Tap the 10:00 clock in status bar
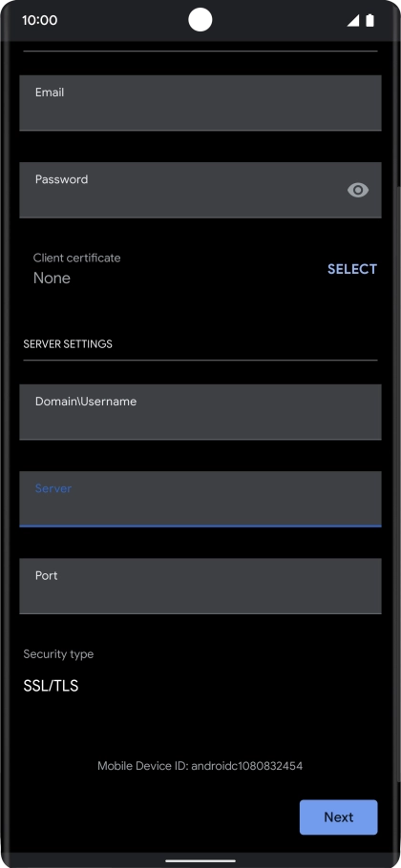The width and height of the screenshot is (401, 868). click(40, 20)
